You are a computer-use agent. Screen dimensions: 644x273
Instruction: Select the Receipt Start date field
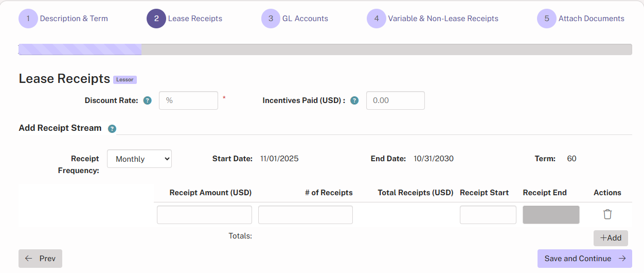[488, 215]
